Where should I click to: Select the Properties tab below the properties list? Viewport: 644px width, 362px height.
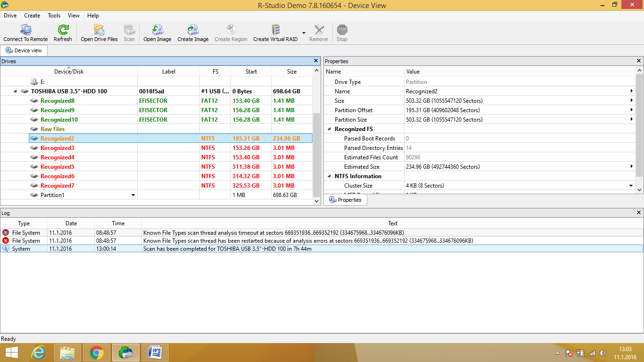(346, 200)
